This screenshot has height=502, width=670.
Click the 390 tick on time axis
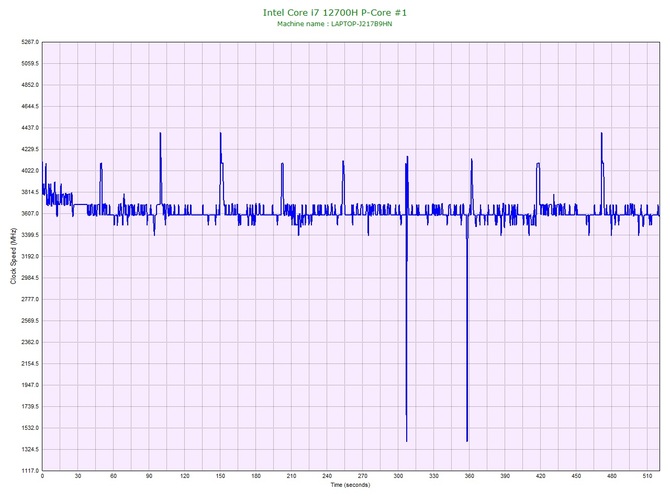pyautogui.click(x=505, y=476)
